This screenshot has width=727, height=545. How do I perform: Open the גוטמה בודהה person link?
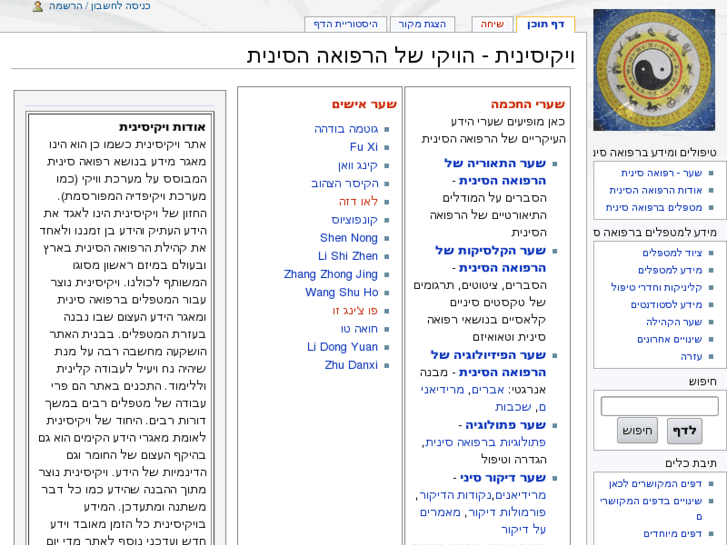pyautogui.click(x=346, y=129)
